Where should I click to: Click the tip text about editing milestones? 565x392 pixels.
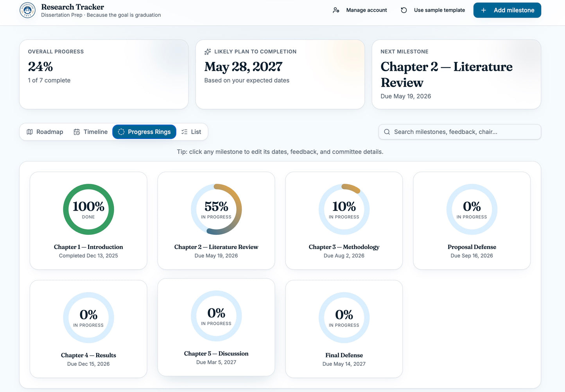280,152
